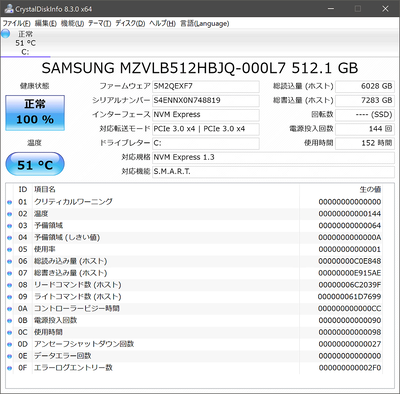Select the ライトコマンド数 (ホスト) attribute name
The height and width of the screenshot is (394, 400).
tap(78, 297)
